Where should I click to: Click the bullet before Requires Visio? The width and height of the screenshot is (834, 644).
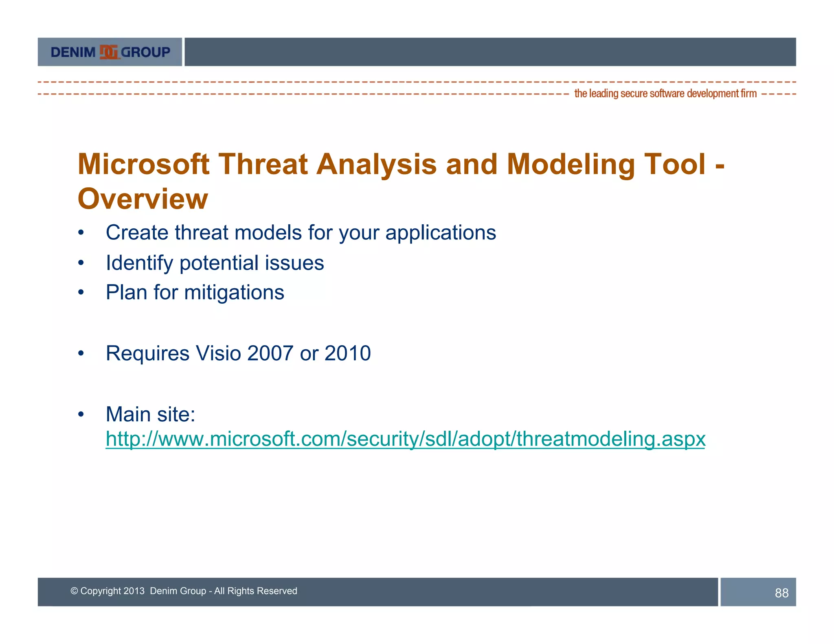point(81,353)
